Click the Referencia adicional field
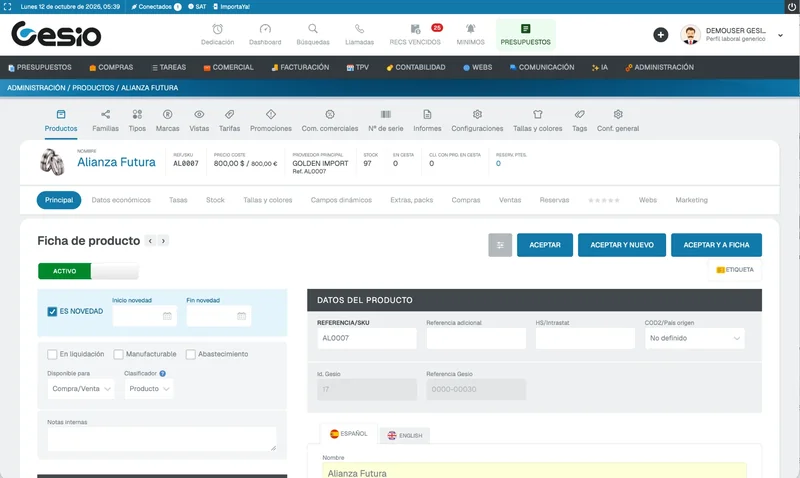 pyautogui.click(x=476, y=338)
